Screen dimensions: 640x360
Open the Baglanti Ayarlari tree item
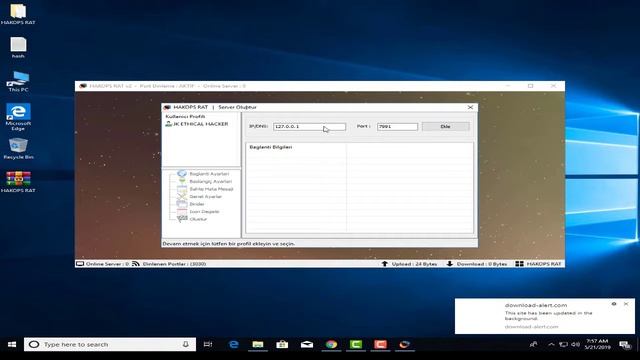pyautogui.click(x=209, y=174)
